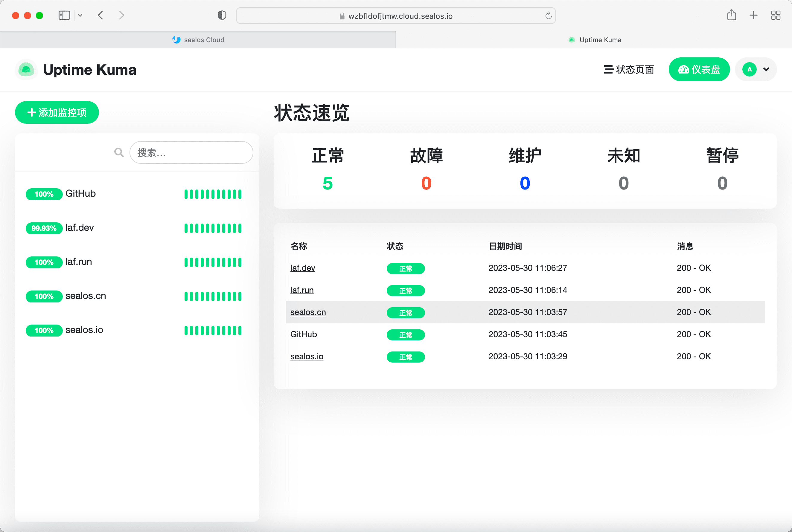Focus the 搜索 monitor search field
Image resolution: width=792 pixels, height=532 pixels.
(191, 152)
